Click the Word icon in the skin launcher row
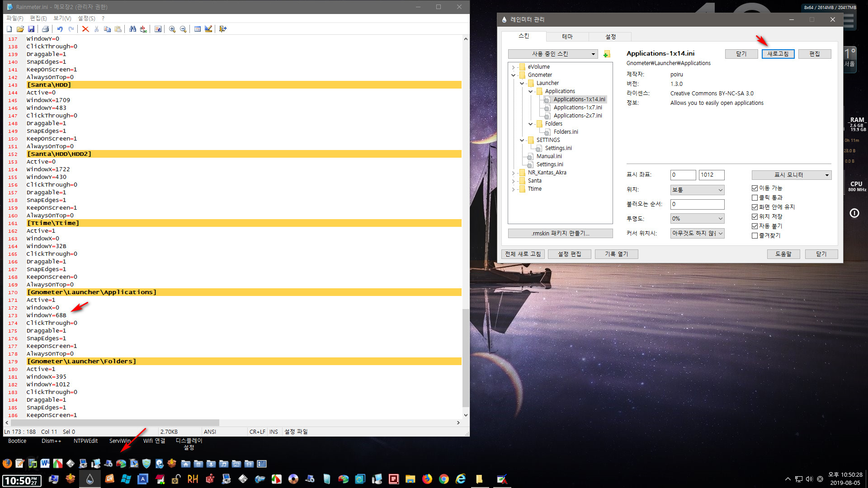Image resolution: width=868 pixels, height=488 pixels. tap(45, 463)
